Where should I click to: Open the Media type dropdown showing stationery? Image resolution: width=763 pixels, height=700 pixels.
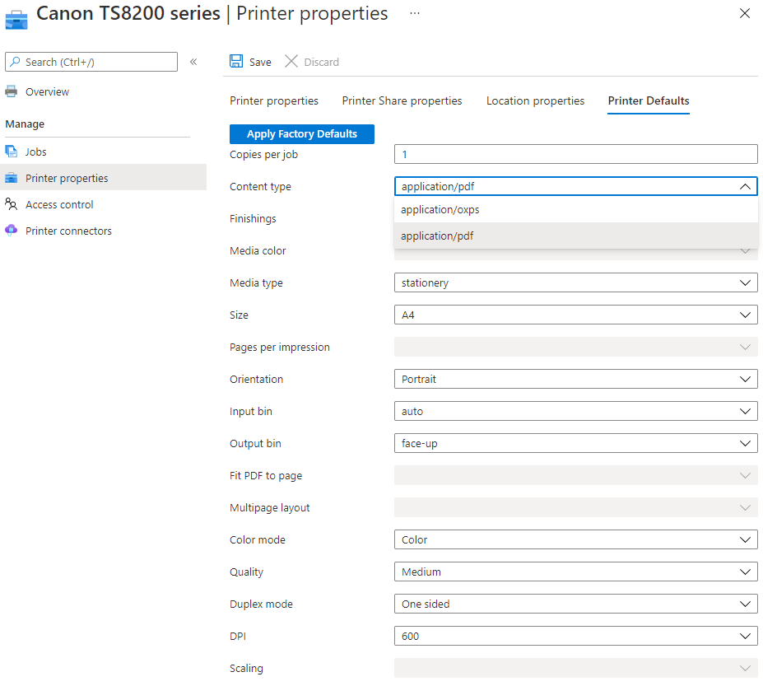tap(575, 282)
